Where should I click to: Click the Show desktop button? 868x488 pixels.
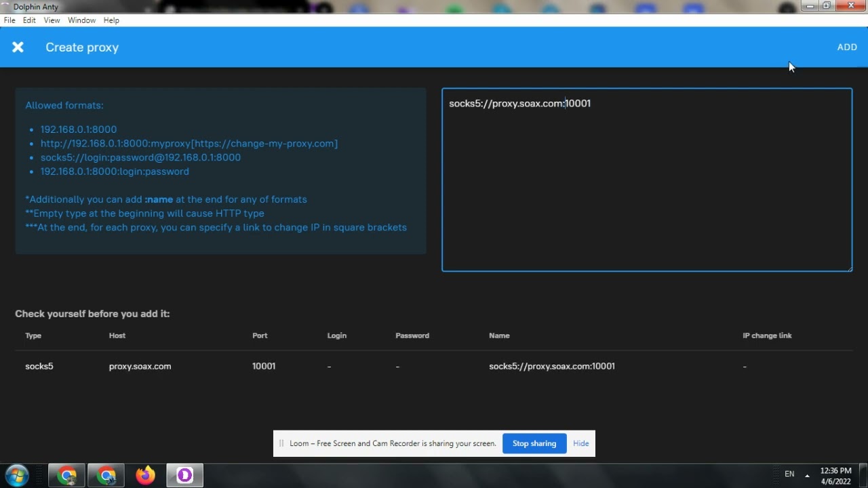click(x=863, y=476)
